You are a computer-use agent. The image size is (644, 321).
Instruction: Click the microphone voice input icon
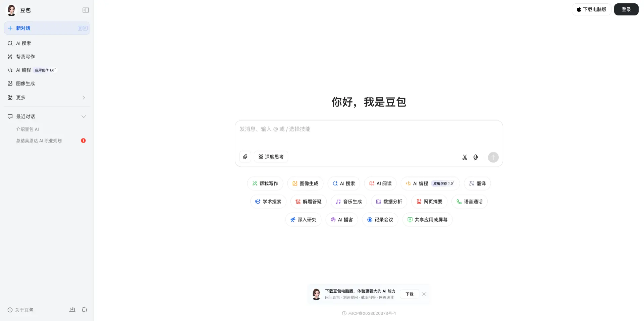476,157
